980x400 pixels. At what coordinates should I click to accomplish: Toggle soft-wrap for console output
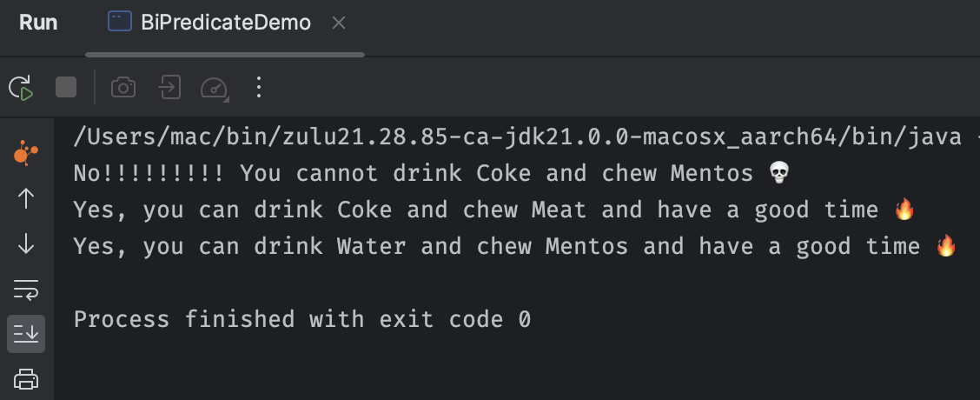tap(25, 290)
